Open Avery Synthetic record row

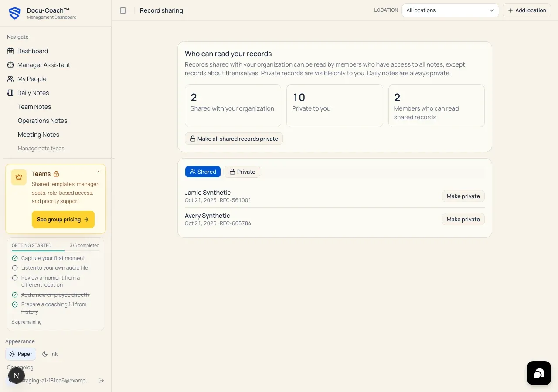coord(335,220)
